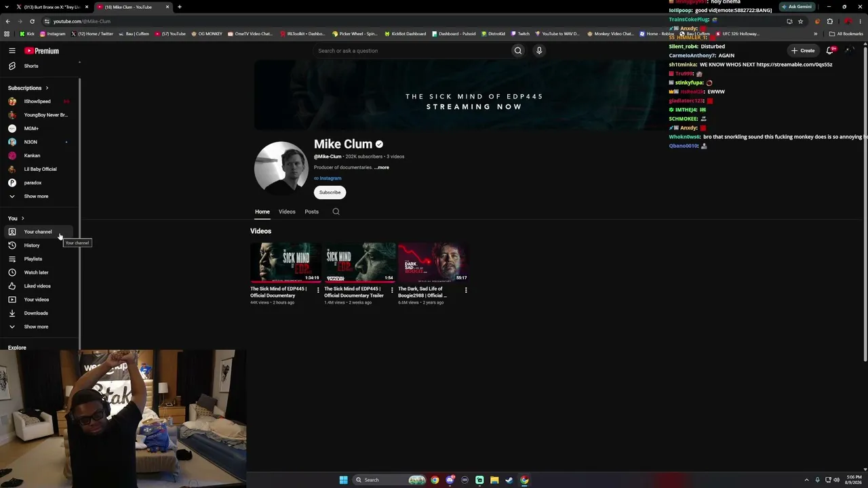This screenshot has width=868, height=488.
Task: Open File Explorer from the taskbar
Action: (x=494, y=480)
